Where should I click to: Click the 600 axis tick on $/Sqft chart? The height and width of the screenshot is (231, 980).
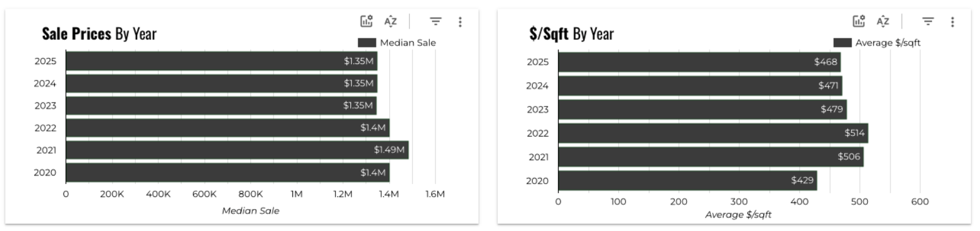(x=920, y=201)
